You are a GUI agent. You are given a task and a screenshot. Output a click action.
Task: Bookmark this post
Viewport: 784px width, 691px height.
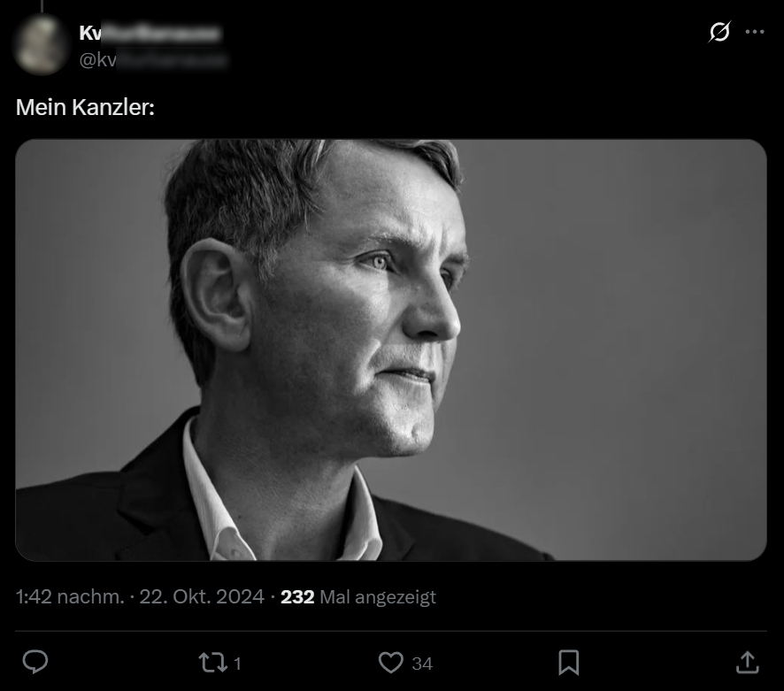(x=569, y=662)
